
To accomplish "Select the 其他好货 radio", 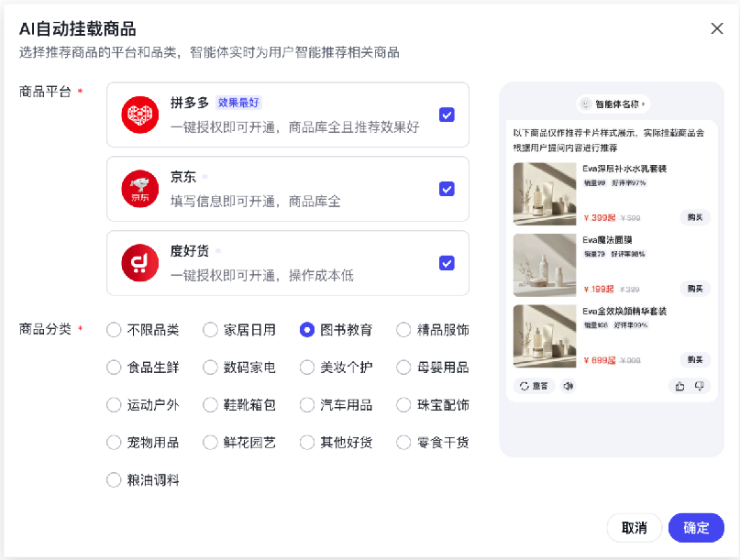I will point(307,443).
